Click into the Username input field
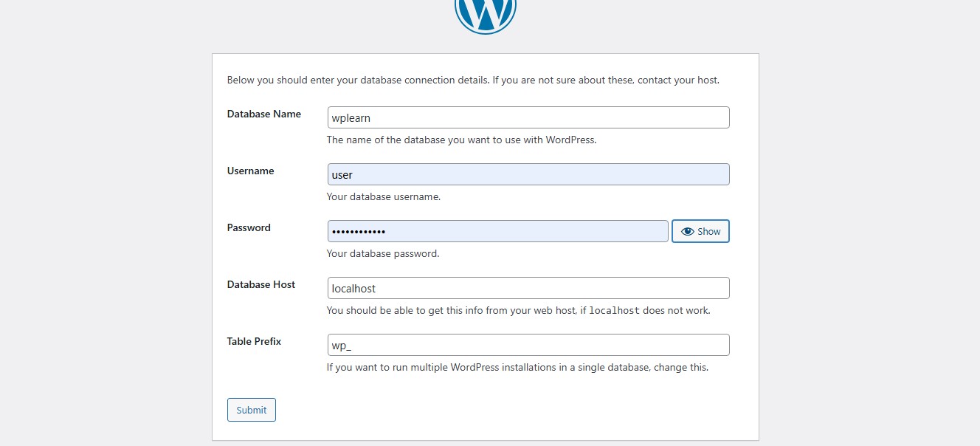The height and width of the screenshot is (446, 980). click(x=528, y=174)
